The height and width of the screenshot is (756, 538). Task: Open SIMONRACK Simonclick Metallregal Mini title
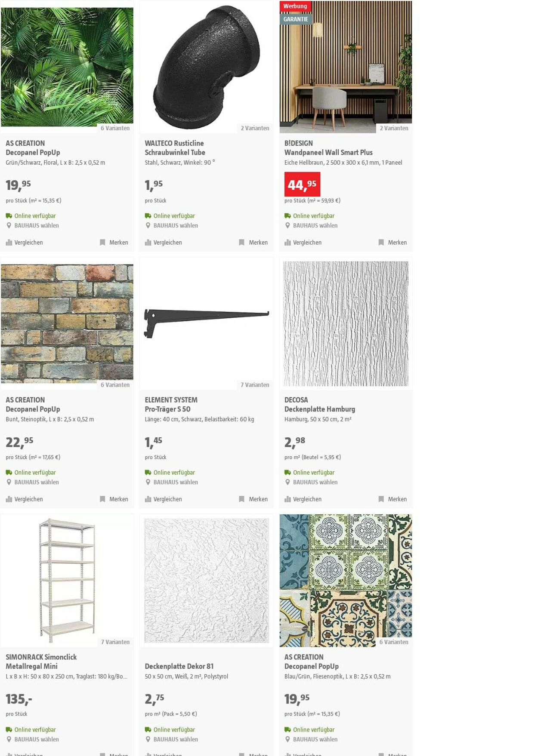pyautogui.click(x=41, y=662)
